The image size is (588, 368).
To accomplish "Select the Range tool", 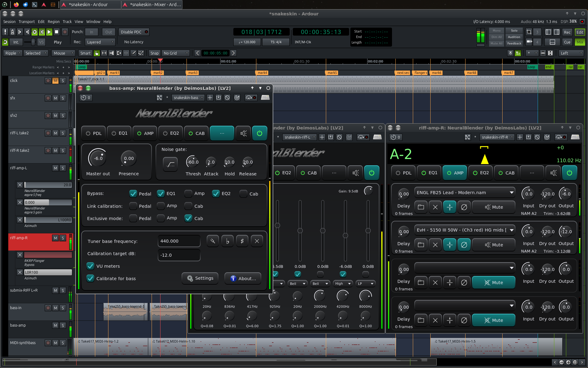I will click(104, 53).
